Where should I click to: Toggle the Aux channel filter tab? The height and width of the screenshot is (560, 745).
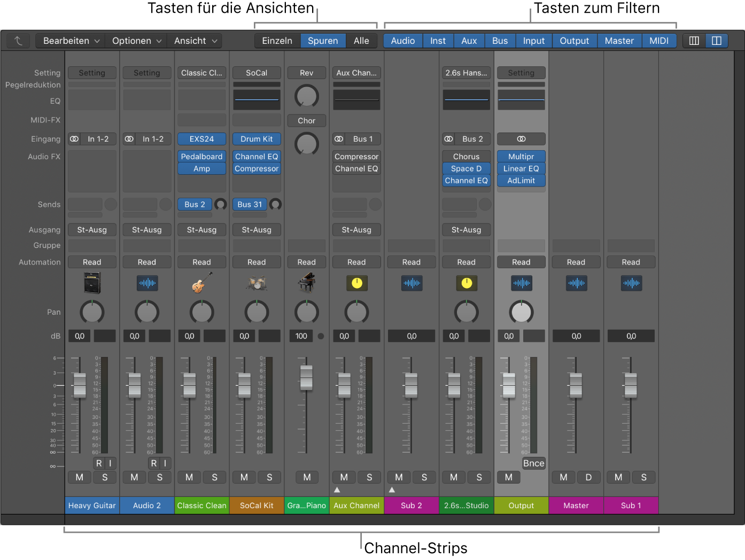click(x=469, y=41)
